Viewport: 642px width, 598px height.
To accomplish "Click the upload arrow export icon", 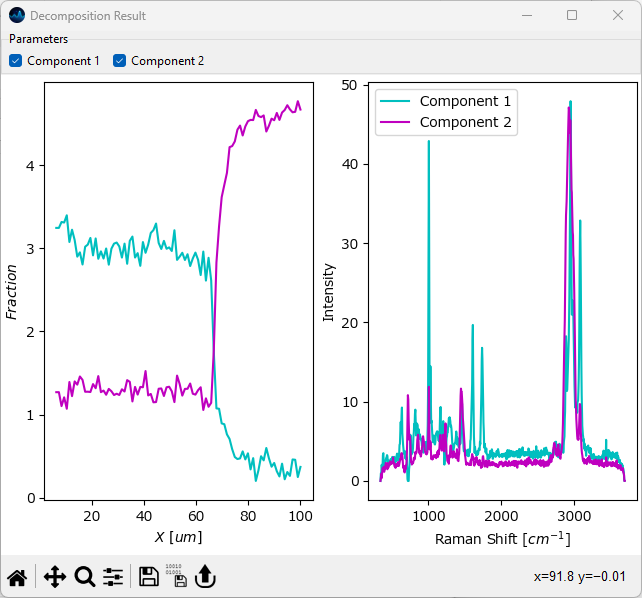I will click(x=205, y=577).
